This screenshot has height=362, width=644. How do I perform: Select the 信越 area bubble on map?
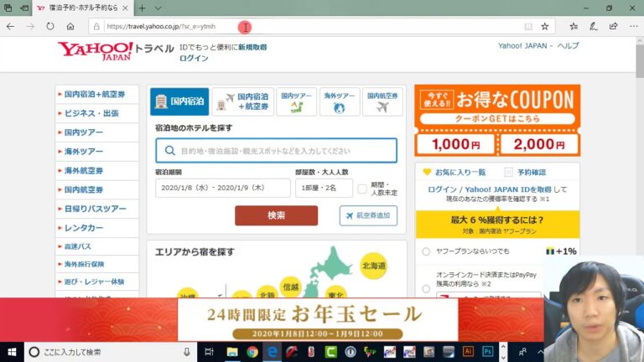click(x=291, y=287)
